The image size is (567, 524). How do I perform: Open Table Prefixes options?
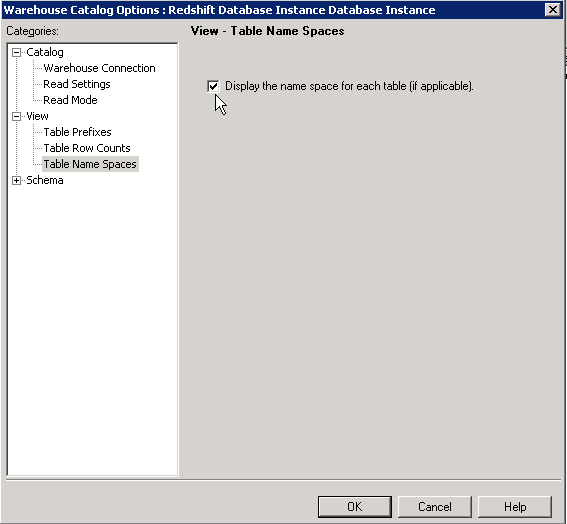77,132
